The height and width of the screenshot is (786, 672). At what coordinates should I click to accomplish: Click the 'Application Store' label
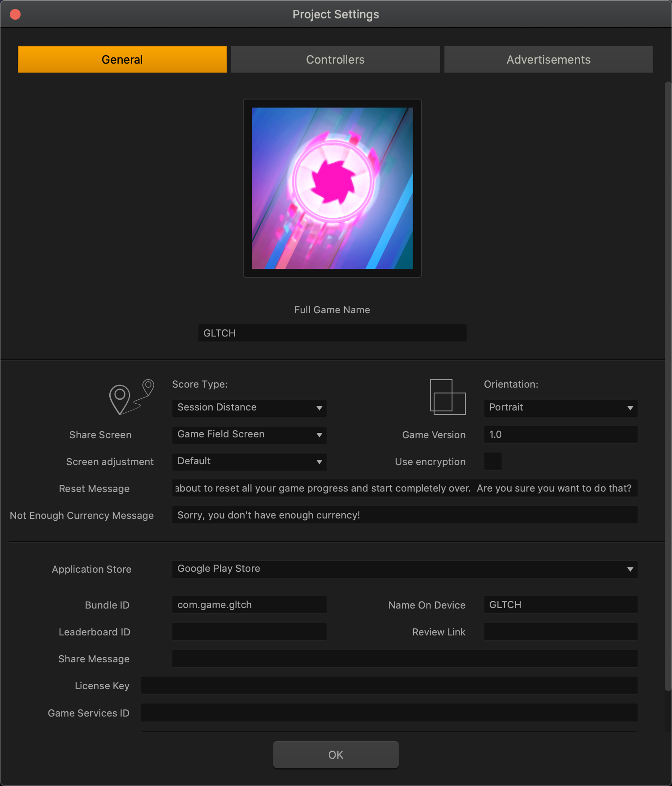coord(91,569)
